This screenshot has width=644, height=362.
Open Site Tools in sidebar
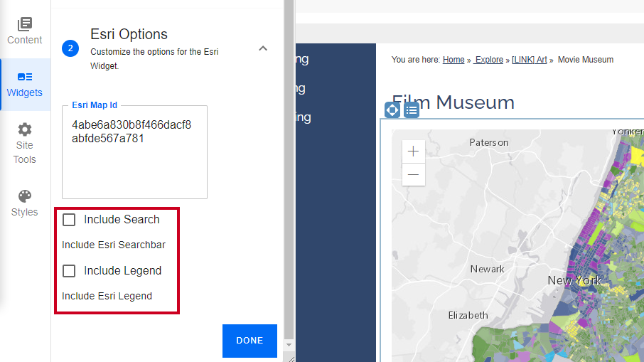pos(25,144)
